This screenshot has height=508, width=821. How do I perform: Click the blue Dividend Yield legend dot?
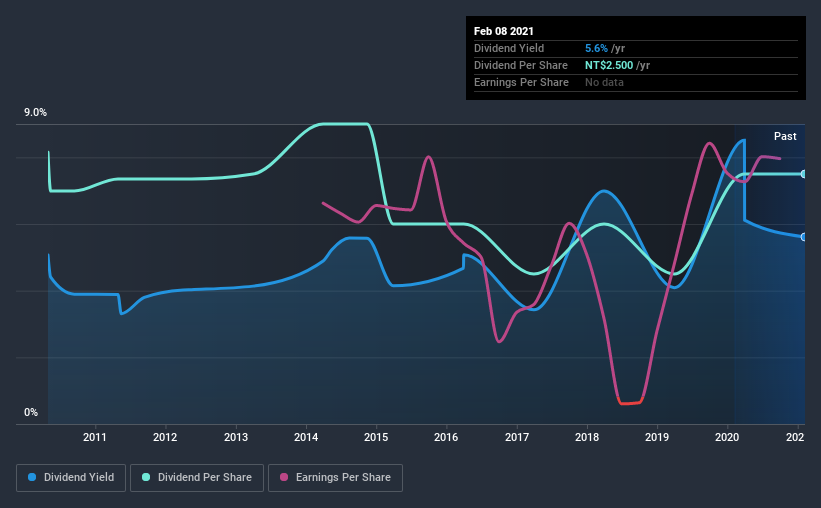click(x=32, y=477)
